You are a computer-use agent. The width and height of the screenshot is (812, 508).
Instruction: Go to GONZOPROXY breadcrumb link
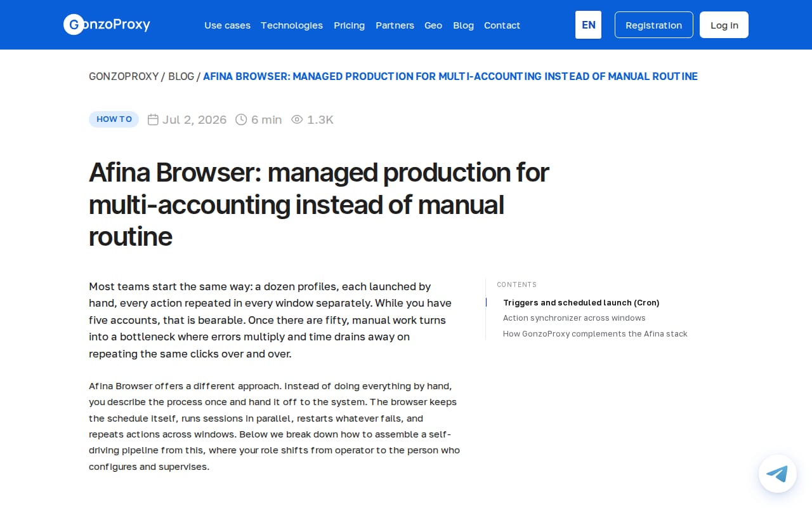(x=124, y=76)
